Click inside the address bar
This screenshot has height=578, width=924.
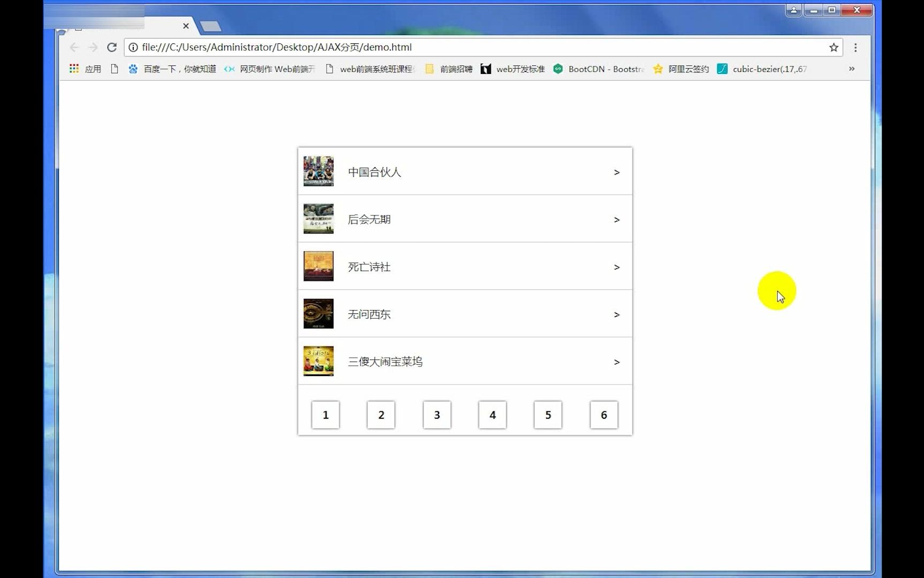point(428,47)
